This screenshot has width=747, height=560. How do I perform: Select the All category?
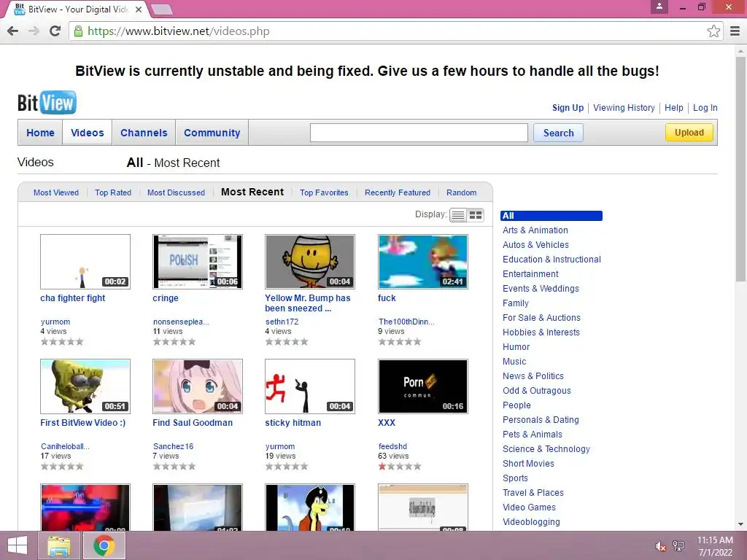tap(551, 216)
